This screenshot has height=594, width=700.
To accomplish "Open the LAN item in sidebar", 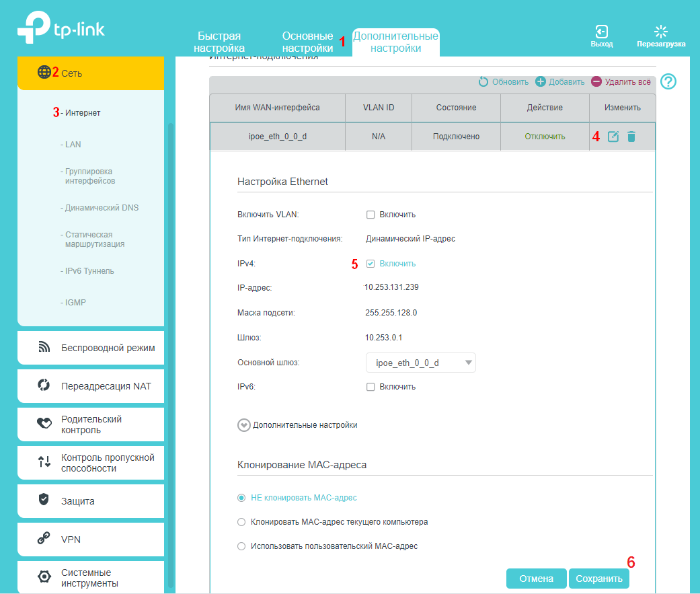I will point(73,145).
